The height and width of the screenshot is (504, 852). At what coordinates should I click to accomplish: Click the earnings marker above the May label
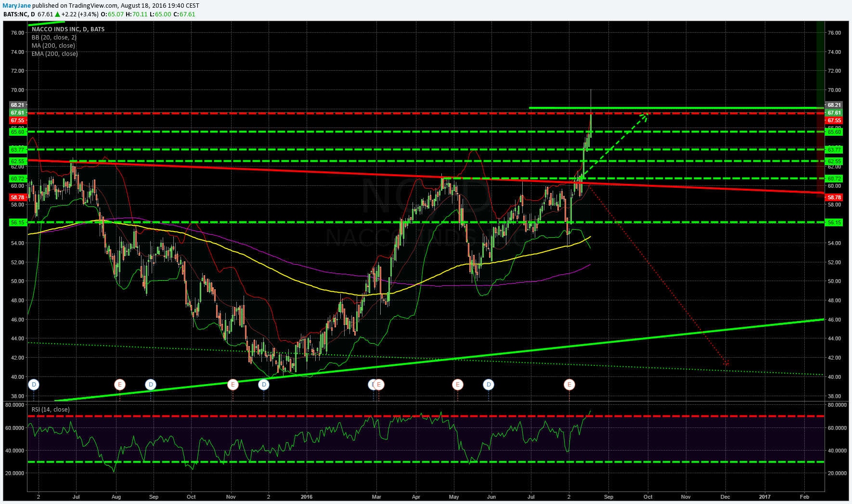pyautogui.click(x=458, y=384)
